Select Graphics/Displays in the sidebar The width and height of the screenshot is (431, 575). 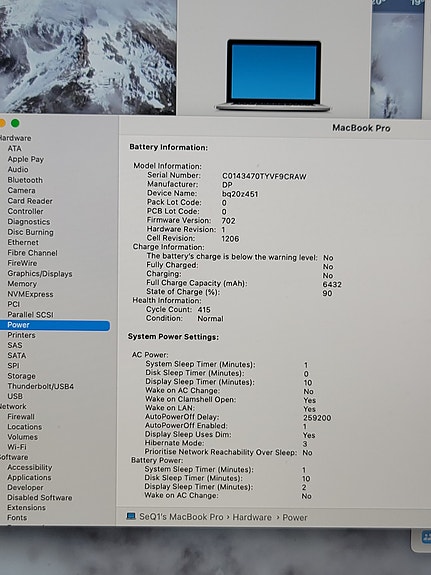[40, 274]
